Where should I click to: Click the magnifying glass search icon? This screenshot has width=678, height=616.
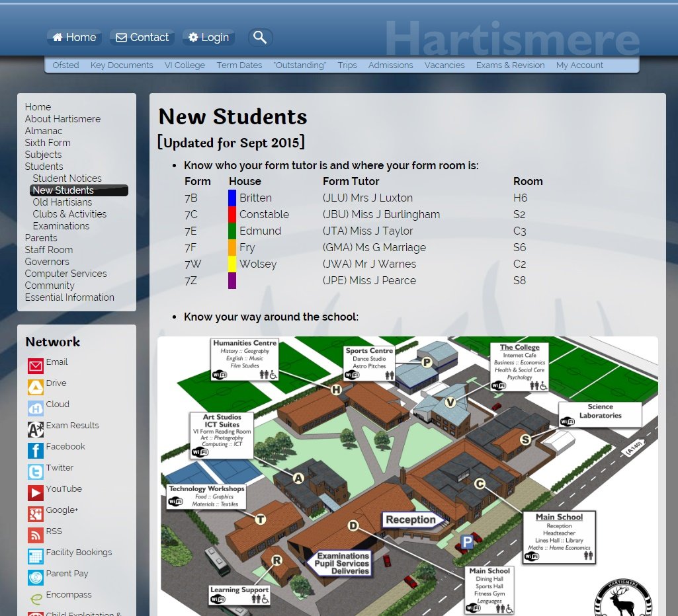point(260,38)
